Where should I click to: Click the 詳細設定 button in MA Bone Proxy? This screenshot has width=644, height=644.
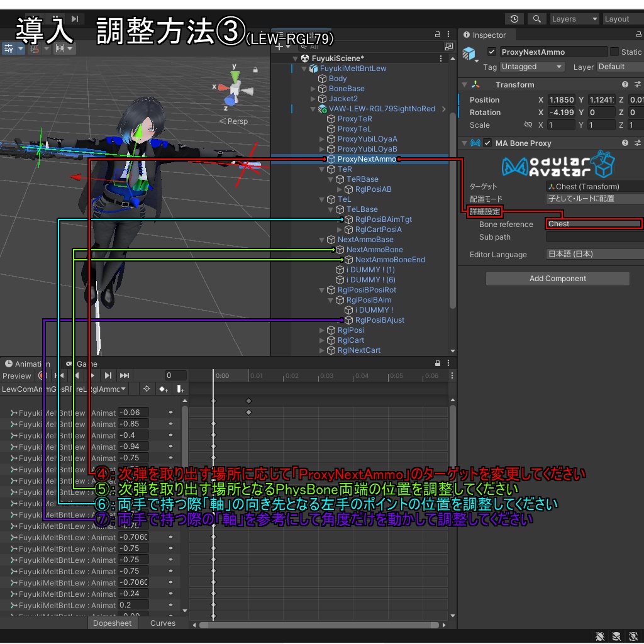(x=486, y=211)
